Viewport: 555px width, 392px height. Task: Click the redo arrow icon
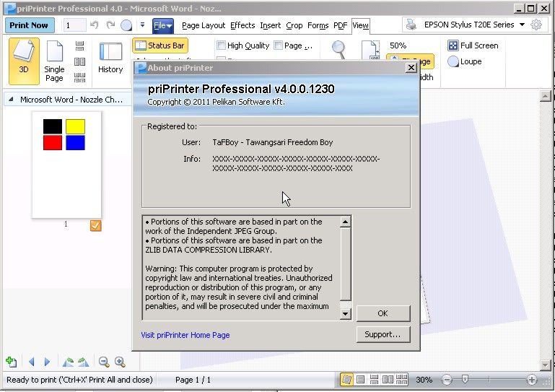(111, 25)
